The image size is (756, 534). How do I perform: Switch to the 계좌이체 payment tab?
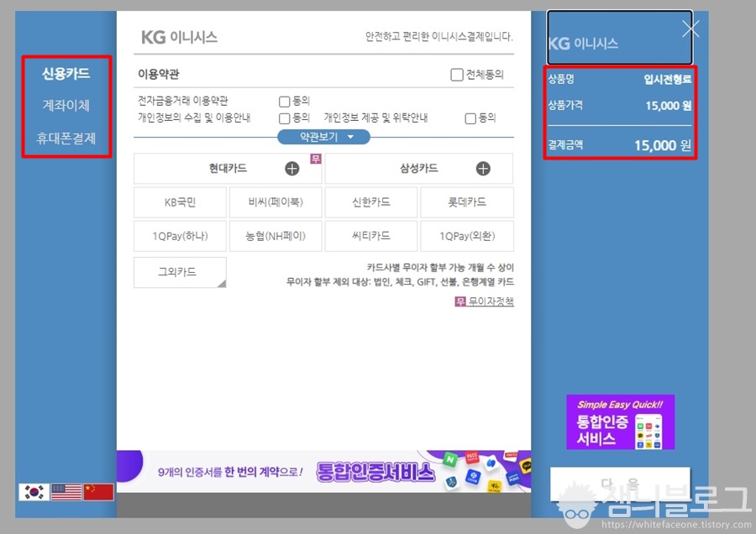click(x=66, y=105)
